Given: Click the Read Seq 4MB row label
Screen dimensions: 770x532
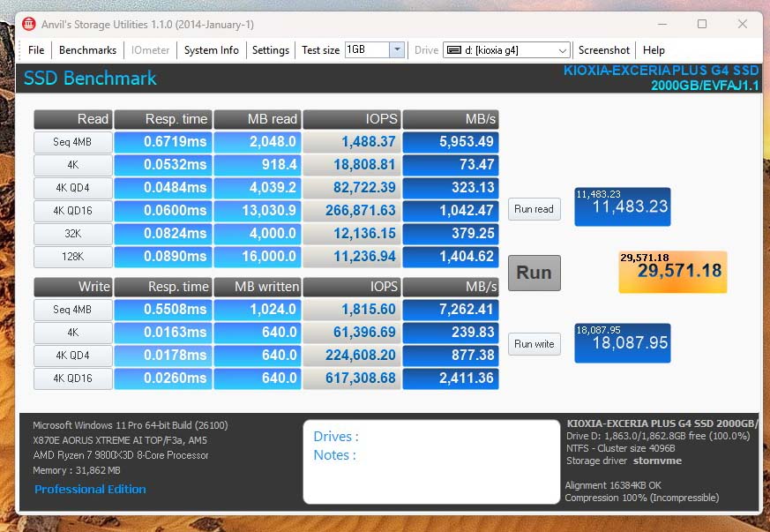Looking at the screenshot, I should [72, 142].
